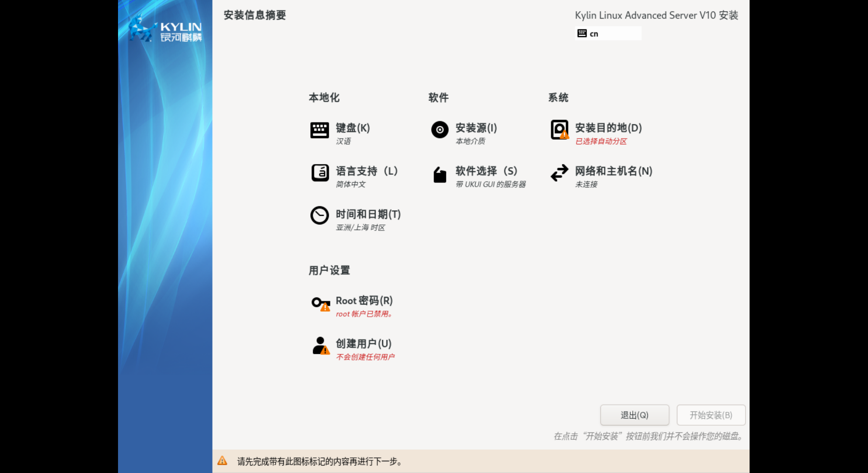Click the 本地介质 source subtitle
The width and height of the screenshot is (868, 473).
point(470,141)
